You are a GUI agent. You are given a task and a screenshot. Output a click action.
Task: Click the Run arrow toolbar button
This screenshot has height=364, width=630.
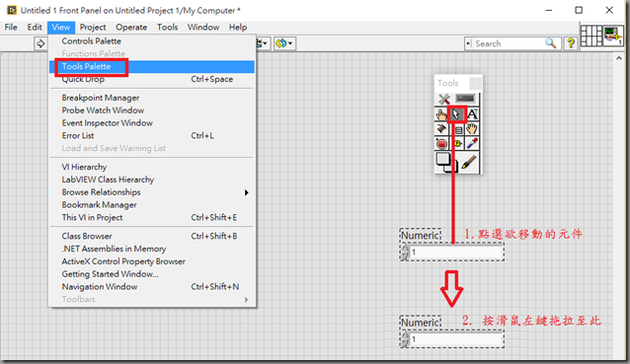pyautogui.click(x=40, y=43)
